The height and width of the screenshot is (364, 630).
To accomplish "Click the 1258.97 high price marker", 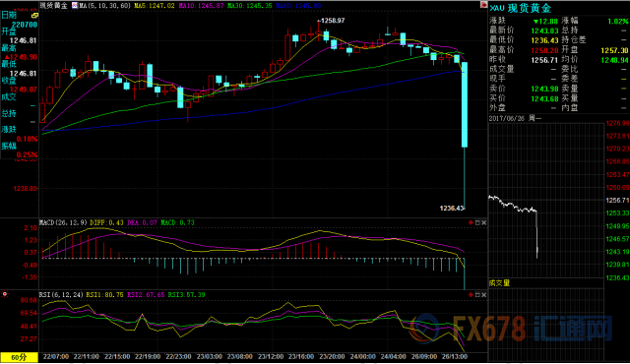I will pyautogui.click(x=332, y=21).
